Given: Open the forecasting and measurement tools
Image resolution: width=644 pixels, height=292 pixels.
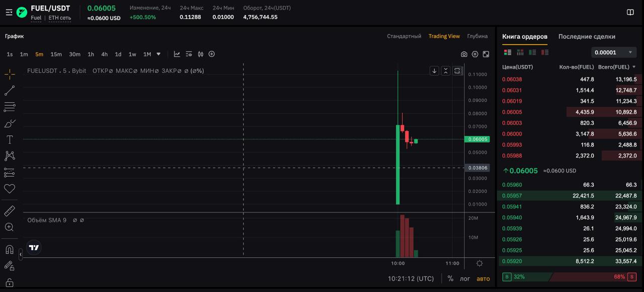Looking at the screenshot, I should (10, 172).
